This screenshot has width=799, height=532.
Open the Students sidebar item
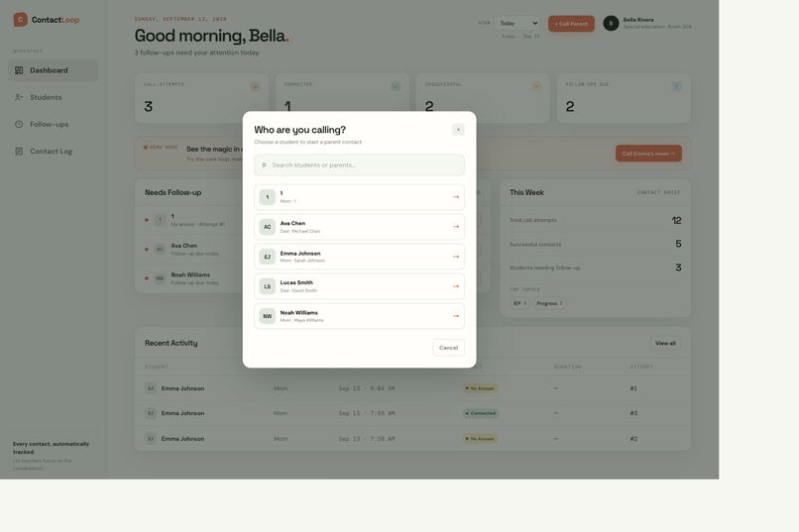pyautogui.click(x=53, y=97)
